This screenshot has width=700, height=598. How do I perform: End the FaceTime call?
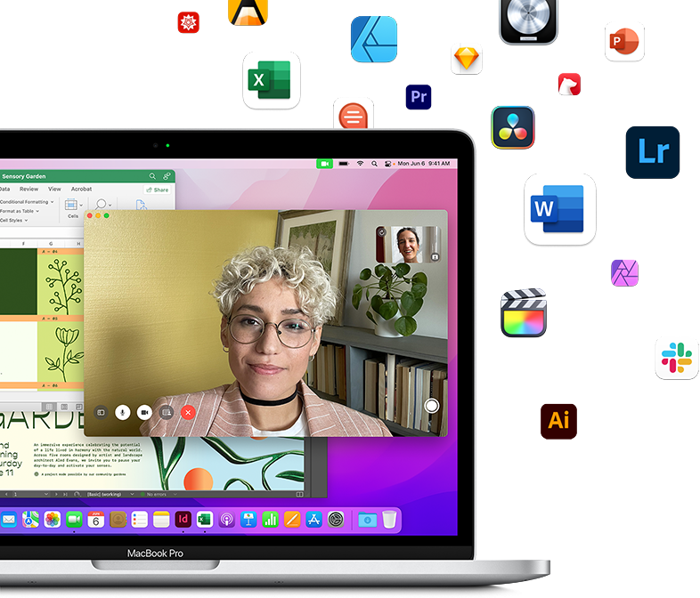coord(188,412)
